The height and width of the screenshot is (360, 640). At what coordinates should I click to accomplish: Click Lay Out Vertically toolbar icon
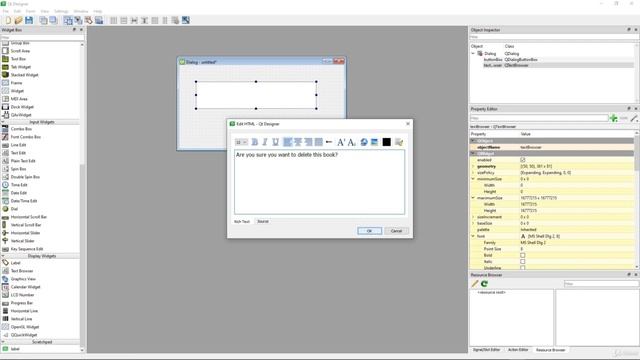tap(124, 20)
